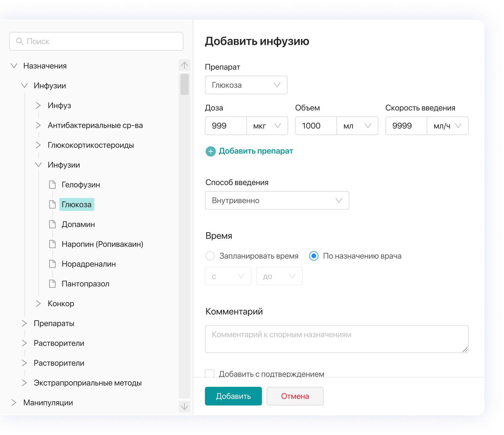Click the file icon beside Норадреналин
The image size is (504, 435).
(52, 264)
